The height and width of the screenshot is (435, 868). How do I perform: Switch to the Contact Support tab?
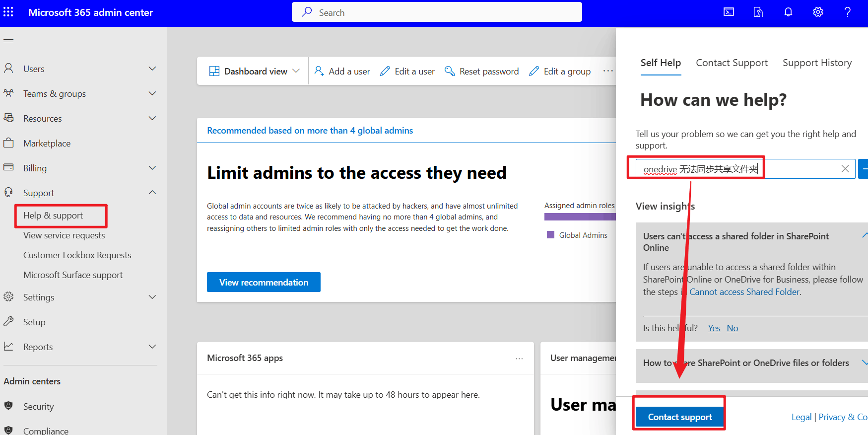(x=732, y=63)
